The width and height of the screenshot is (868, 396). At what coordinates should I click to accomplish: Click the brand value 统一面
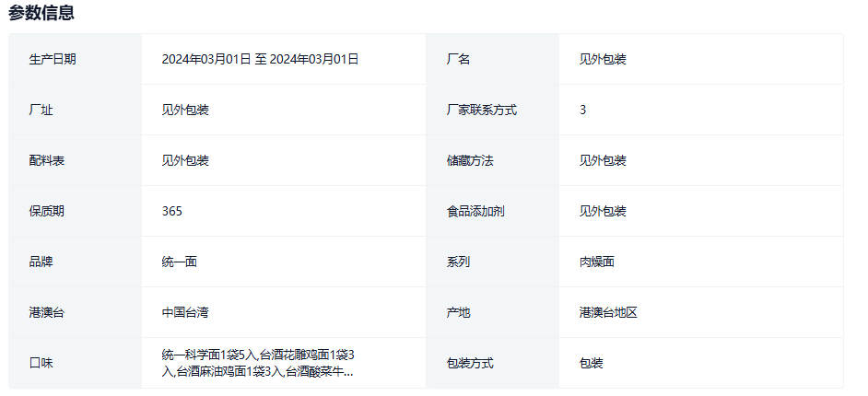point(180,262)
